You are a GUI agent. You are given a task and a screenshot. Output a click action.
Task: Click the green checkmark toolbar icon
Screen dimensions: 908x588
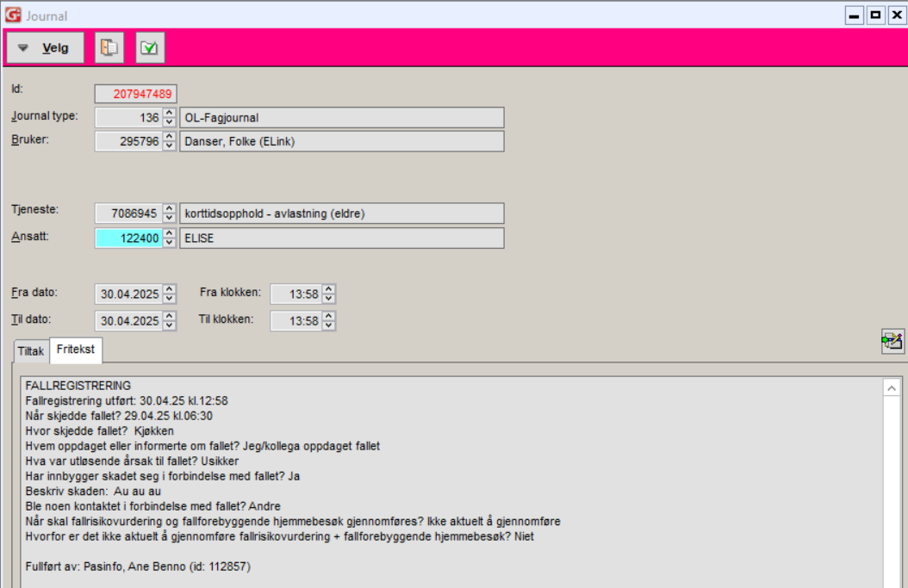[x=150, y=48]
